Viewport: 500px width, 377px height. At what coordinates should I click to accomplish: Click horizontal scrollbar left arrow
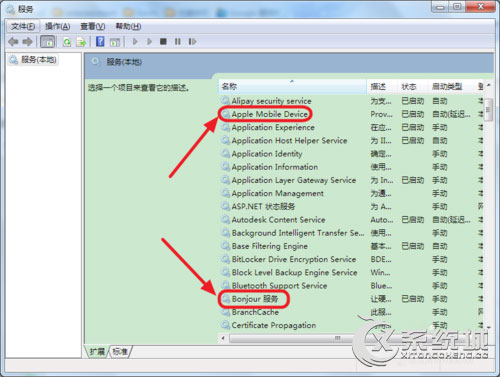pos(223,338)
